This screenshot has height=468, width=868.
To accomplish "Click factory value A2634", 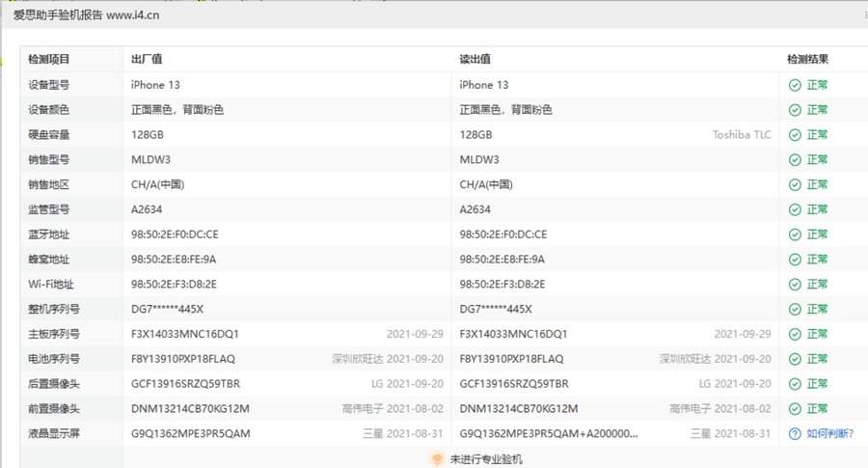I will pyautogui.click(x=147, y=209).
